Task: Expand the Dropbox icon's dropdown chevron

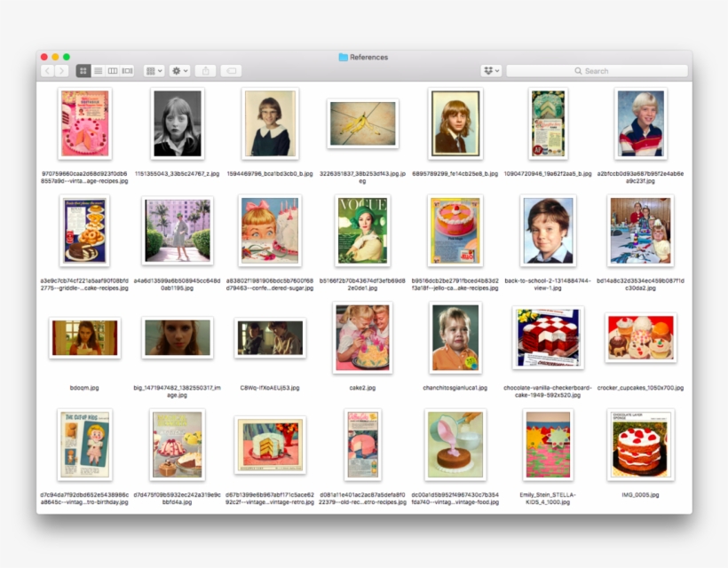Action: (497, 70)
